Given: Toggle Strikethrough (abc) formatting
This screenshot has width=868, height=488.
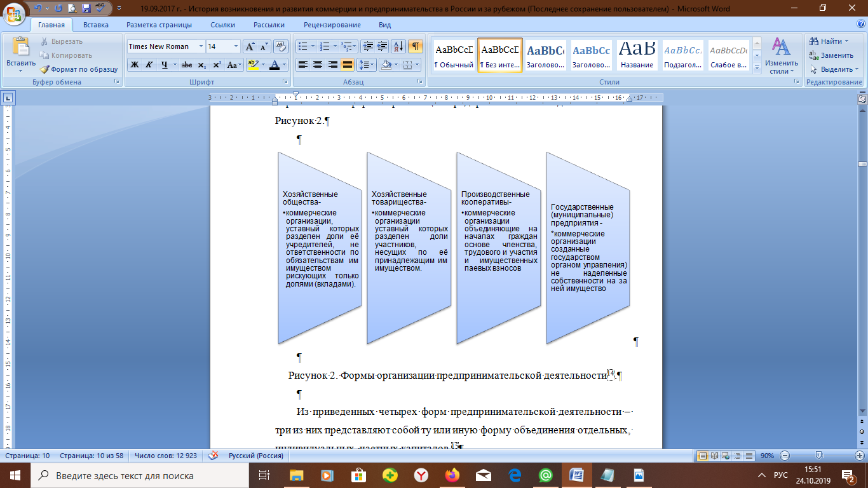Looking at the screenshot, I should pos(187,65).
